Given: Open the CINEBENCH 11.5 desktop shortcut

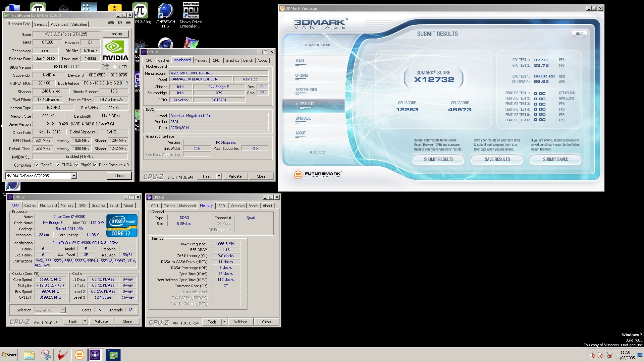Looking at the screenshot, I should click(x=165, y=15).
